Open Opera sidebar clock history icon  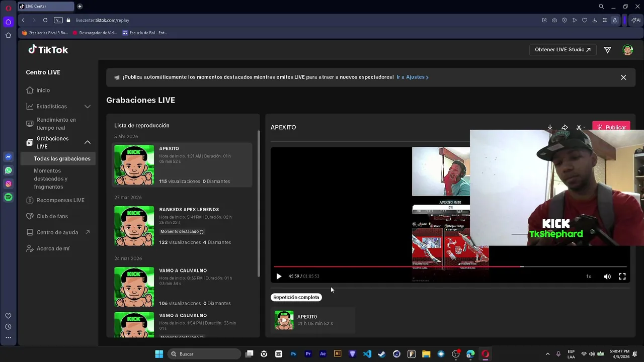pyautogui.click(x=8, y=327)
